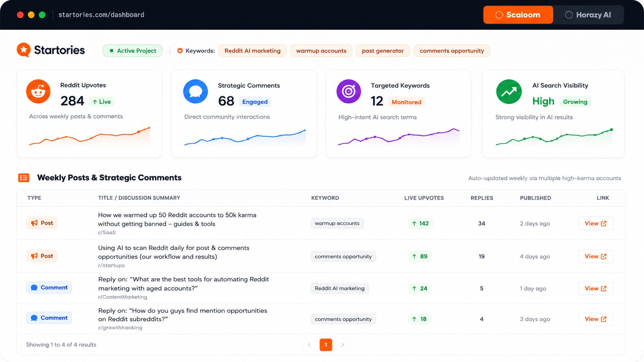
Task: Click the circle icon on the Scaloom tab
Action: click(499, 15)
